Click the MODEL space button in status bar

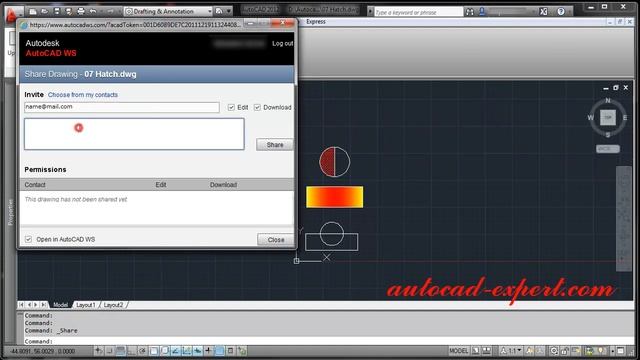[x=459, y=351]
